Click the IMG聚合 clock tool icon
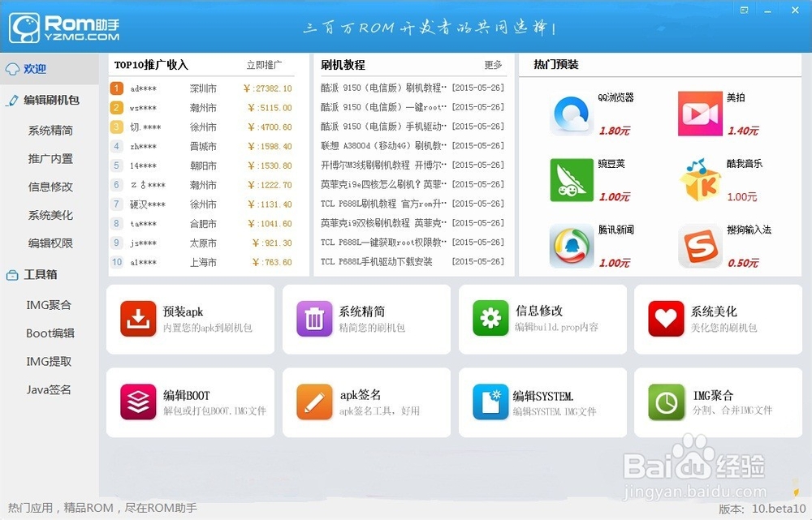 click(x=665, y=401)
